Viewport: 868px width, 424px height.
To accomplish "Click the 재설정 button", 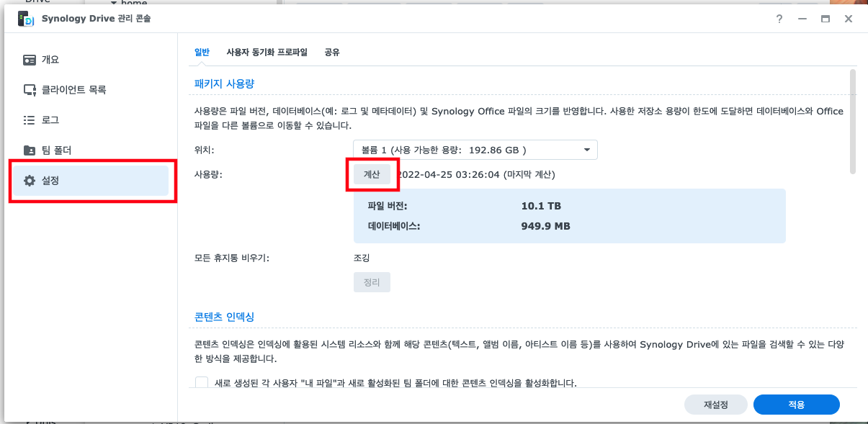I will (x=716, y=405).
